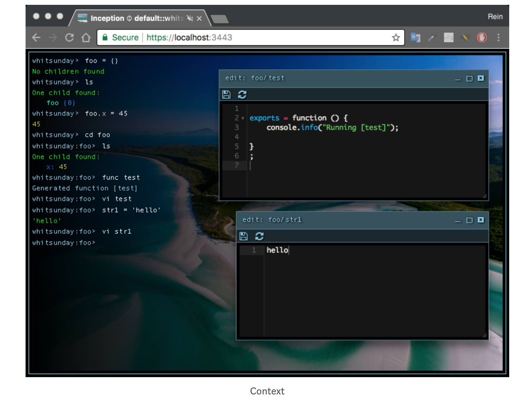Click the "str1 = 'hello'" terminal command
532x402 pixels.
click(132, 210)
